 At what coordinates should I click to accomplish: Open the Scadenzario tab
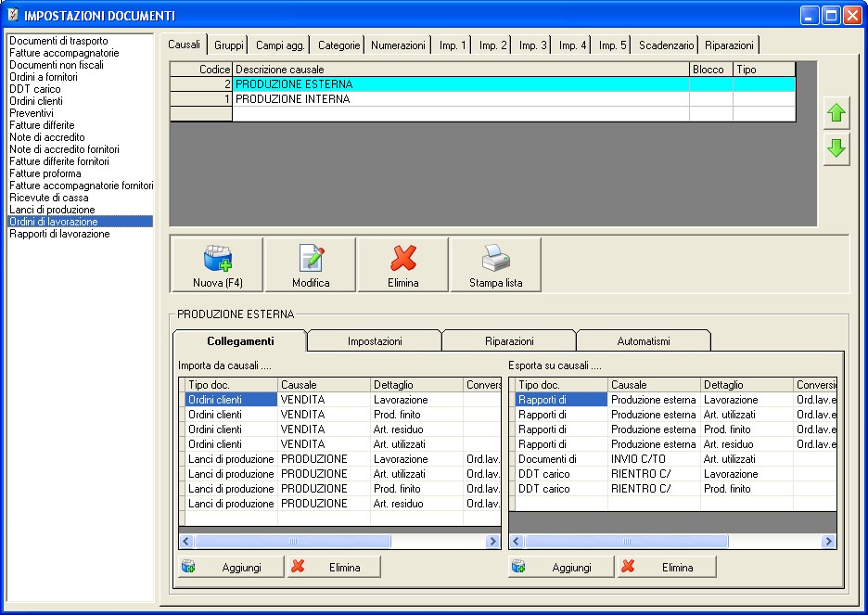[x=666, y=45]
